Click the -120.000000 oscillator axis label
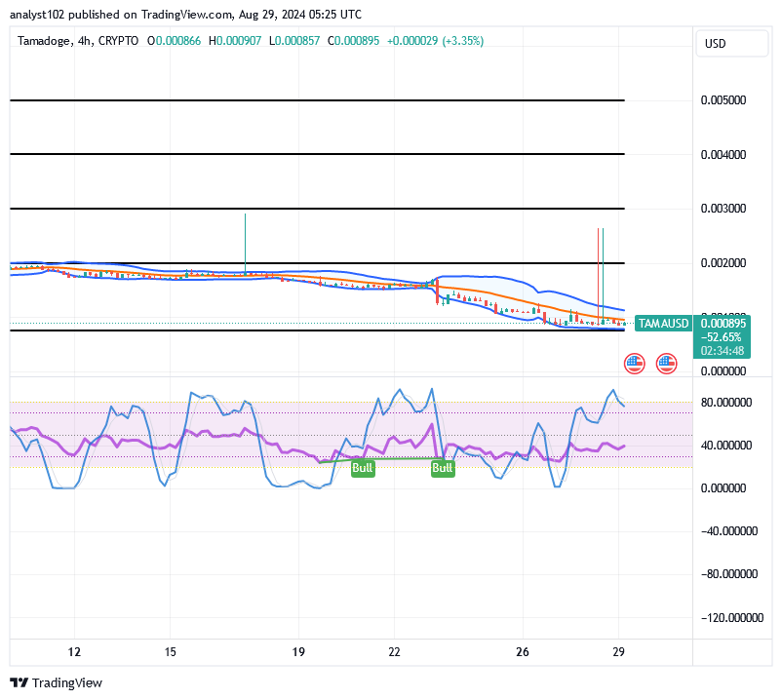The width and height of the screenshot is (782, 700). [x=732, y=618]
